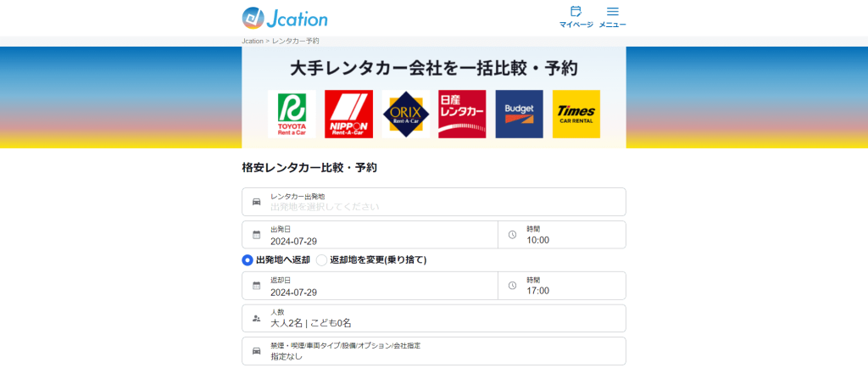The width and height of the screenshot is (868, 368).
Task: Select the Nippon Rent-A-Car logo
Action: click(348, 114)
